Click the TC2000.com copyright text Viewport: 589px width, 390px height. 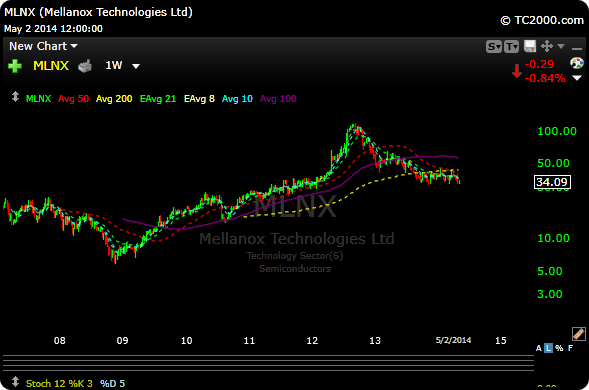click(x=542, y=20)
